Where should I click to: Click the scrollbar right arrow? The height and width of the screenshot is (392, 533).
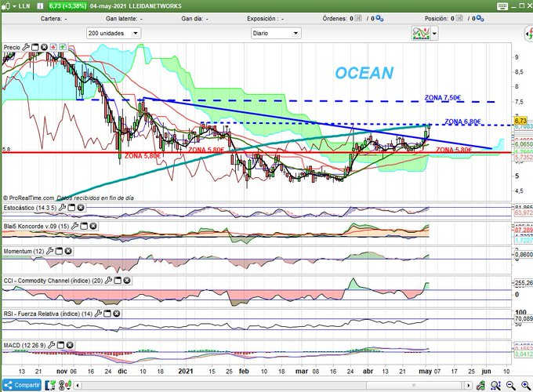[469, 386]
